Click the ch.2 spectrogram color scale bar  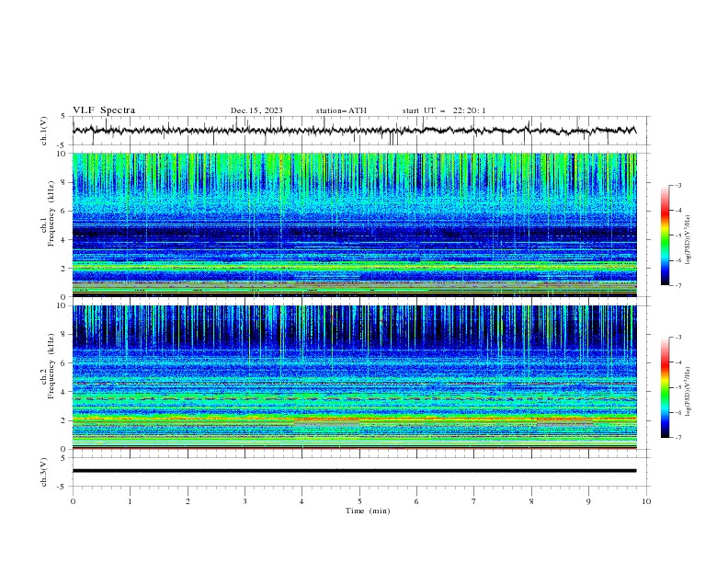(x=665, y=387)
